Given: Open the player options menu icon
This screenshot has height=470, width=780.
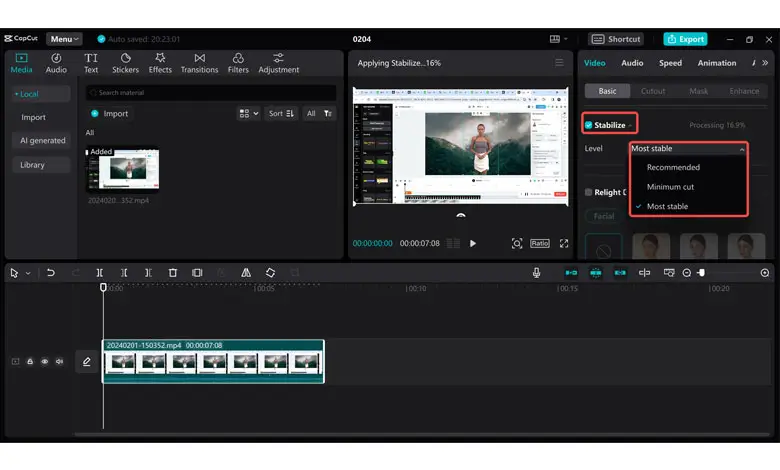Looking at the screenshot, I should point(559,63).
